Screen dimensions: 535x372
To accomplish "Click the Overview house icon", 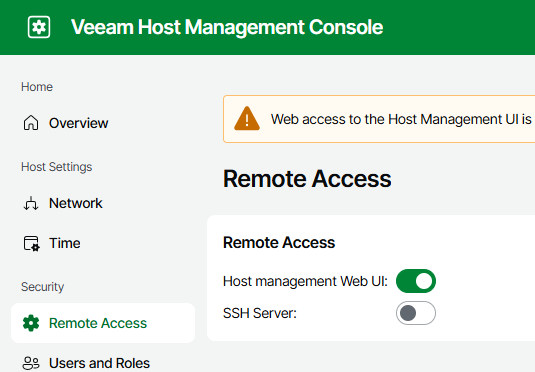I will click(x=31, y=123).
